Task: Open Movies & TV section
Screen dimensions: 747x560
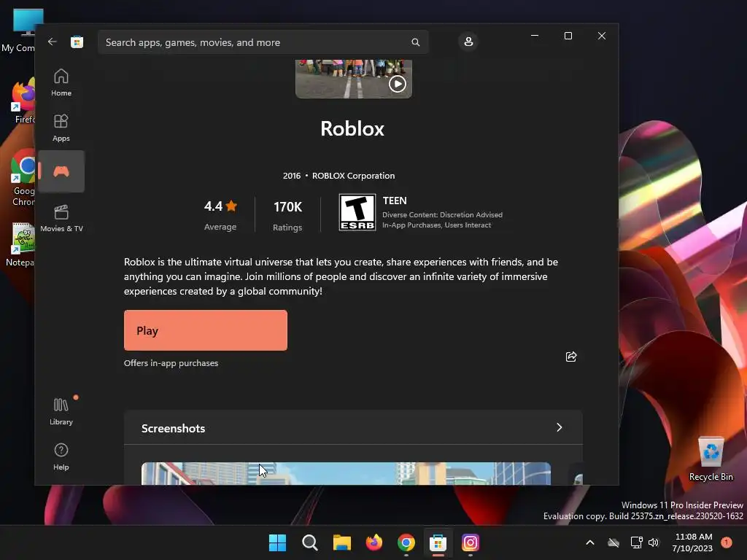Action: (x=61, y=219)
